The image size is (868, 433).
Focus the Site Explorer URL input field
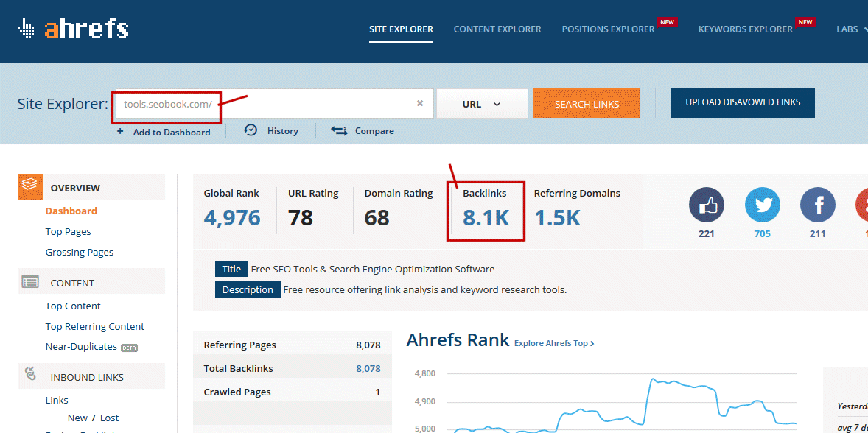coord(274,103)
